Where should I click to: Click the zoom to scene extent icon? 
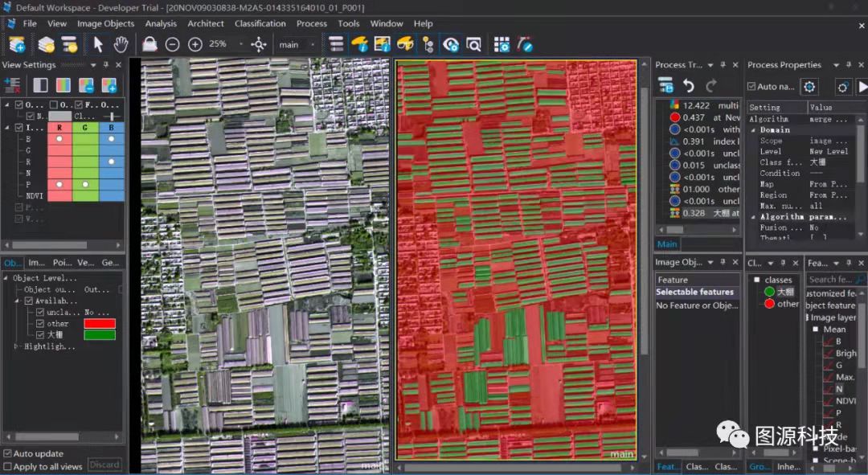click(259, 44)
